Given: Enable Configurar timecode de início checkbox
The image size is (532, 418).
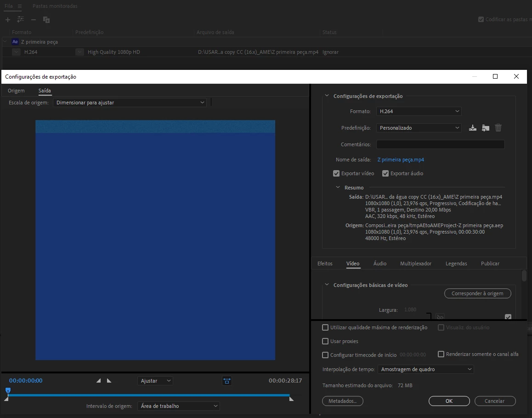Looking at the screenshot, I should [325, 355].
